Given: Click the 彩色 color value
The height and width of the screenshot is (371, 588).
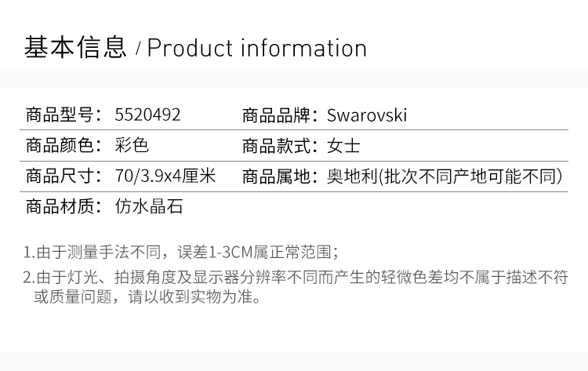Looking at the screenshot, I should [131, 146].
